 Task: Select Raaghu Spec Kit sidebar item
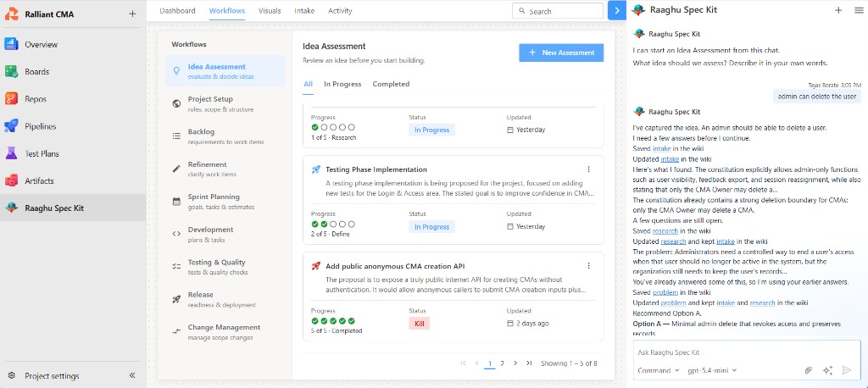tap(73, 208)
